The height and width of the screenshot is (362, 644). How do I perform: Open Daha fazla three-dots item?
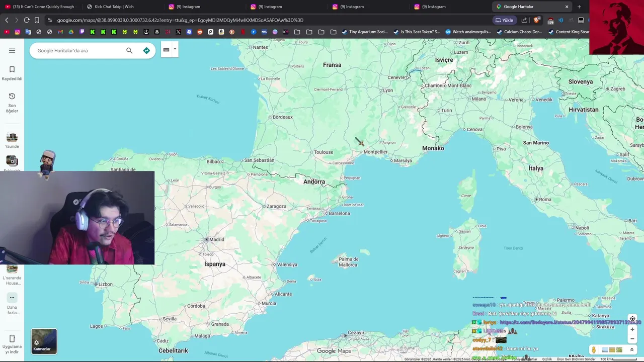click(12, 304)
